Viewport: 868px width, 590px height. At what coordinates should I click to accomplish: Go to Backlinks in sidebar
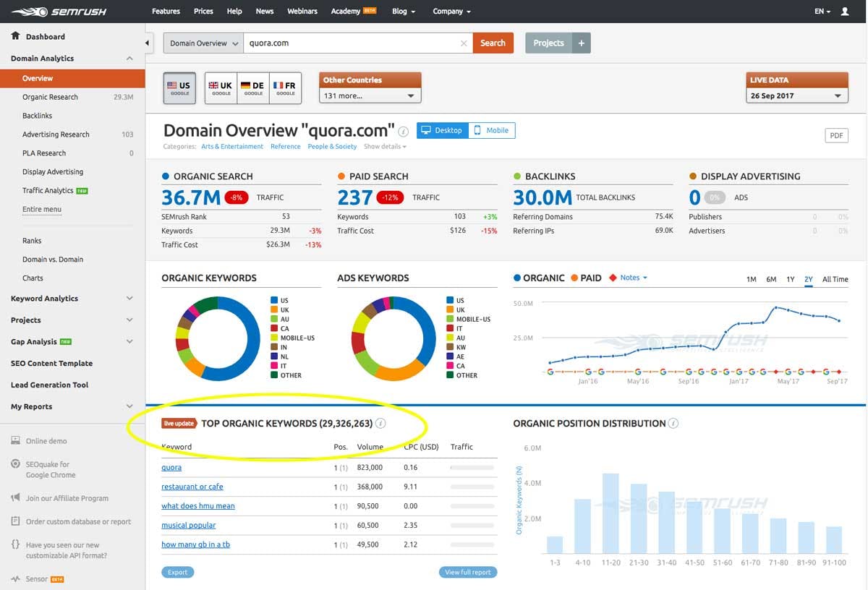(37, 116)
